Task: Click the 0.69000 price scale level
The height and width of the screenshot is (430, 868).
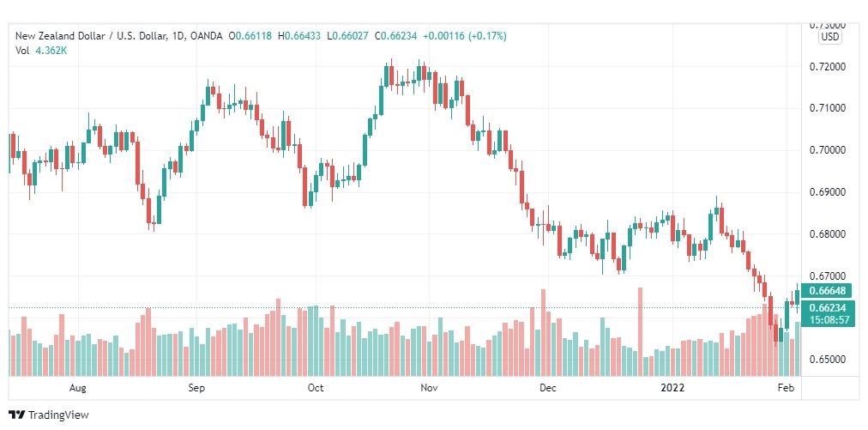Action: point(829,192)
